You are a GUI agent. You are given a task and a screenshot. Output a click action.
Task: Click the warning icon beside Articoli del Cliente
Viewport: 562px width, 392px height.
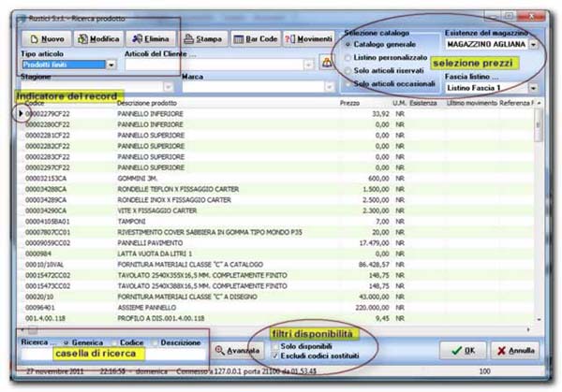(327, 62)
